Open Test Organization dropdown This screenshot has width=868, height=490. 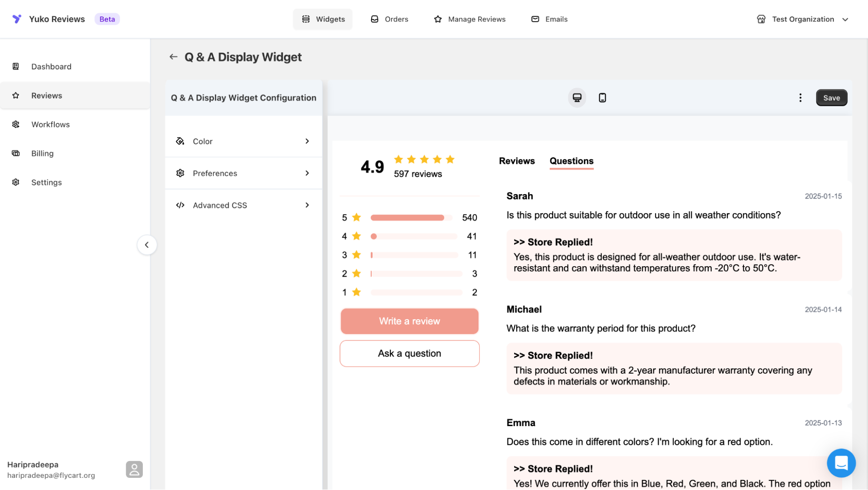pyautogui.click(x=802, y=19)
